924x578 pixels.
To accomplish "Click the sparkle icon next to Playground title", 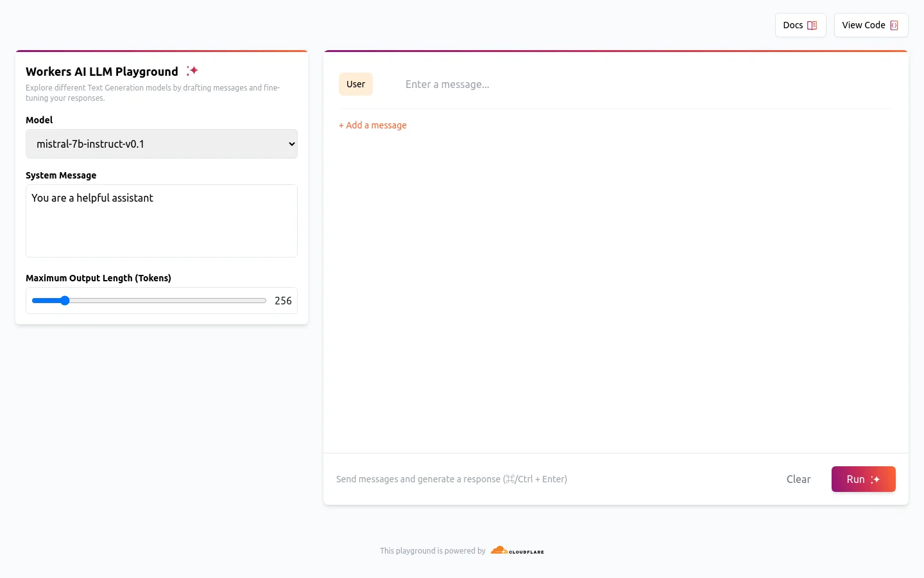I will click(192, 71).
